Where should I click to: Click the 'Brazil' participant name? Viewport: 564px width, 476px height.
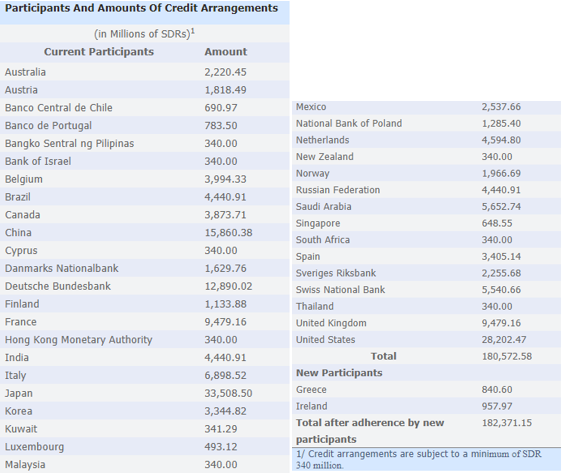coord(18,197)
